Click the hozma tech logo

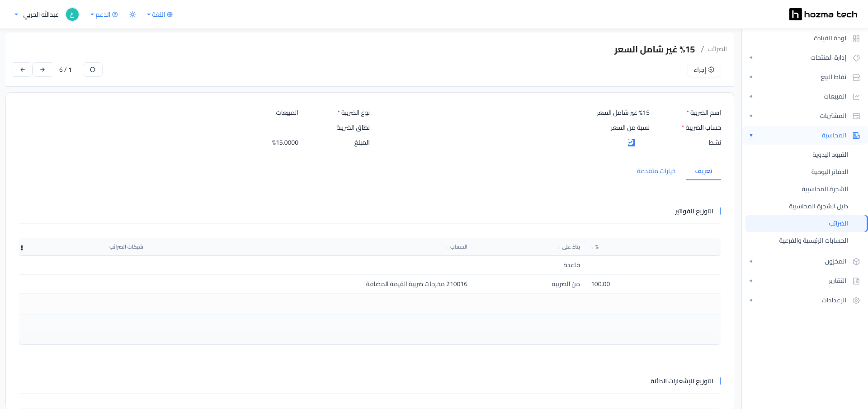coord(823,14)
